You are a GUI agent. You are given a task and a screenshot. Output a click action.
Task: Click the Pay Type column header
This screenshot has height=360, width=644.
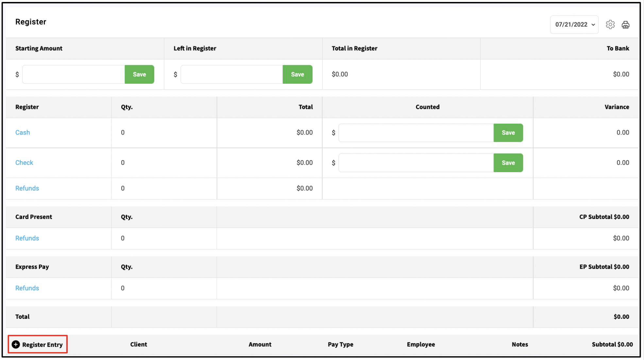pyautogui.click(x=341, y=344)
